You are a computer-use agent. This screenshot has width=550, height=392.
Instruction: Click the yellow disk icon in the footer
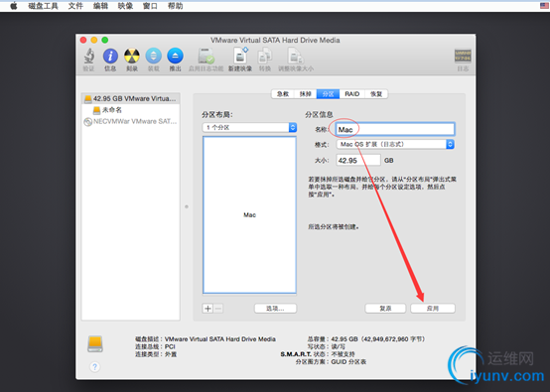coord(95,343)
